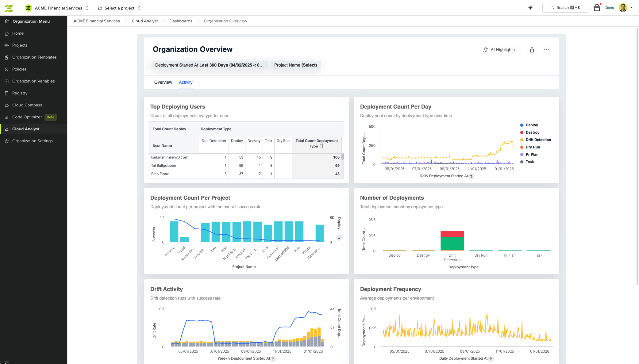Generate AI Highlights for the dashboard

pos(500,50)
